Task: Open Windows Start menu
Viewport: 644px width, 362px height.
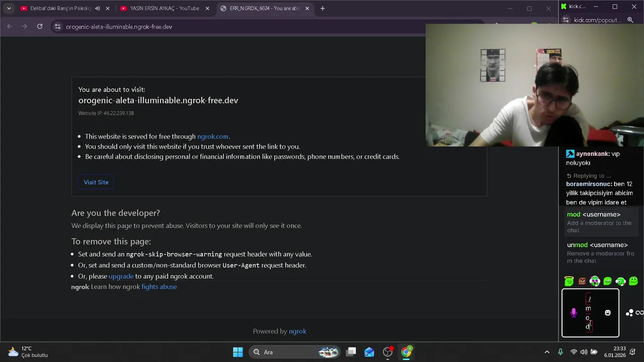Action: (238, 352)
